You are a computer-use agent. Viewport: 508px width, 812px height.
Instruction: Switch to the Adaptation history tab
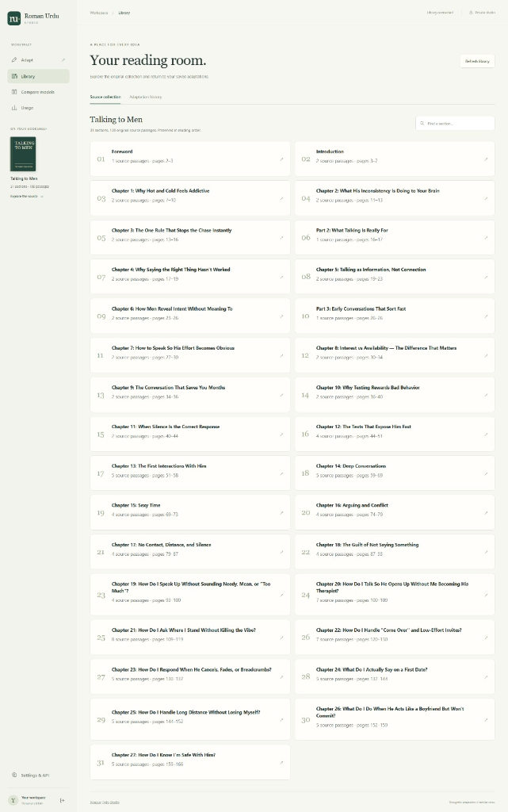pos(145,97)
